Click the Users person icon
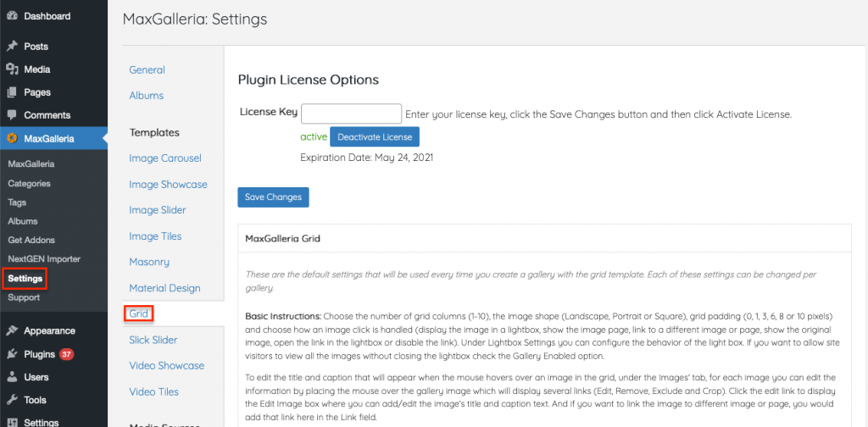The image size is (868, 427). coord(12,377)
